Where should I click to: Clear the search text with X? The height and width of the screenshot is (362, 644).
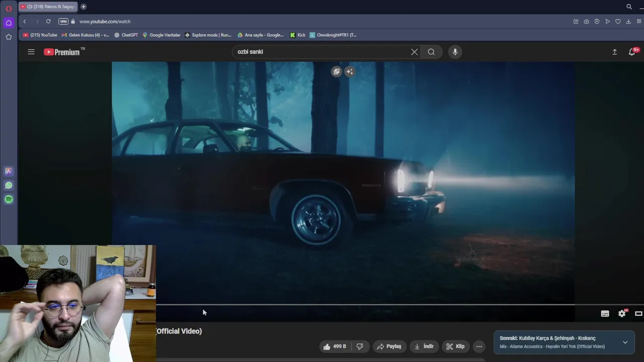(415, 52)
